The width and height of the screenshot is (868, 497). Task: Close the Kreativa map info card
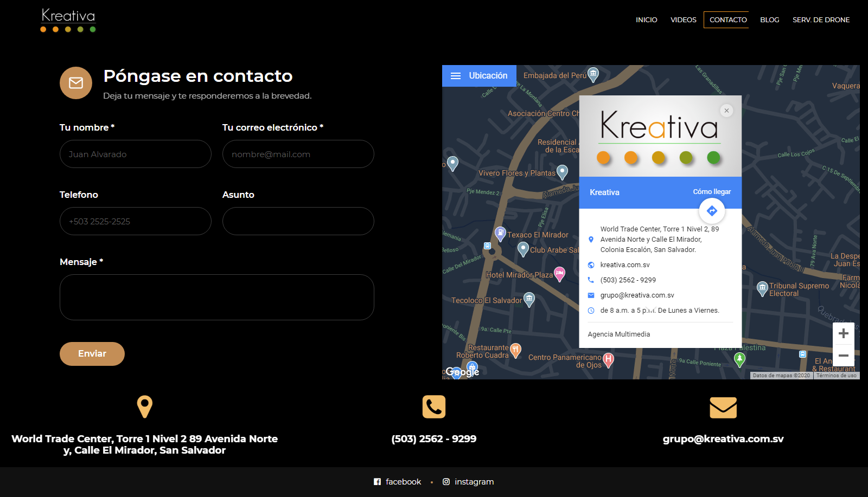click(726, 111)
